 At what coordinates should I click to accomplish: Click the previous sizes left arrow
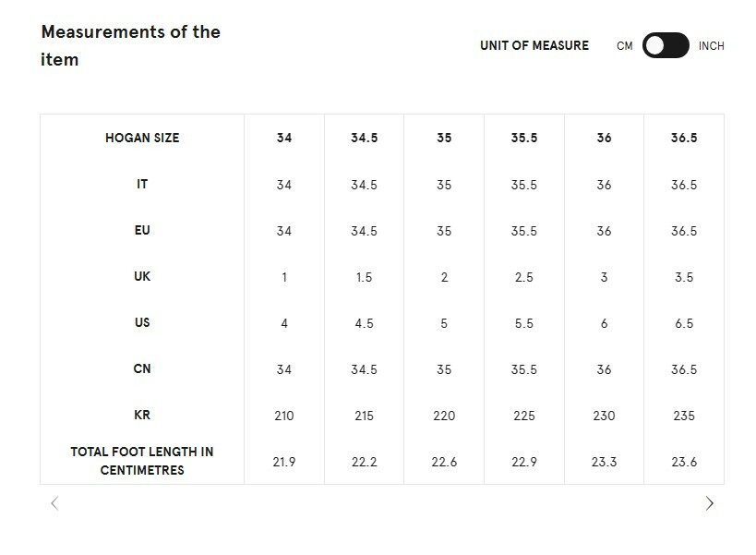click(x=54, y=503)
